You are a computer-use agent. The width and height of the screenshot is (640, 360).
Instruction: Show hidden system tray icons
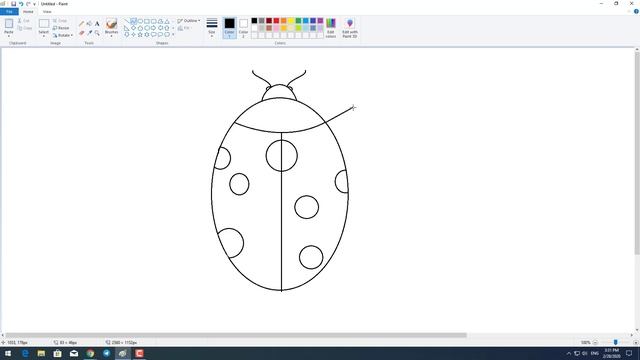tap(569, 353)
